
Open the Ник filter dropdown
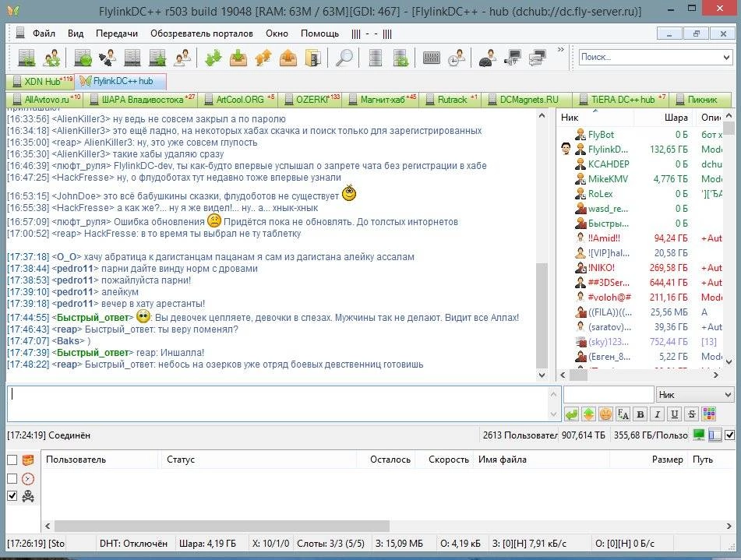click(x=694, y=395)
